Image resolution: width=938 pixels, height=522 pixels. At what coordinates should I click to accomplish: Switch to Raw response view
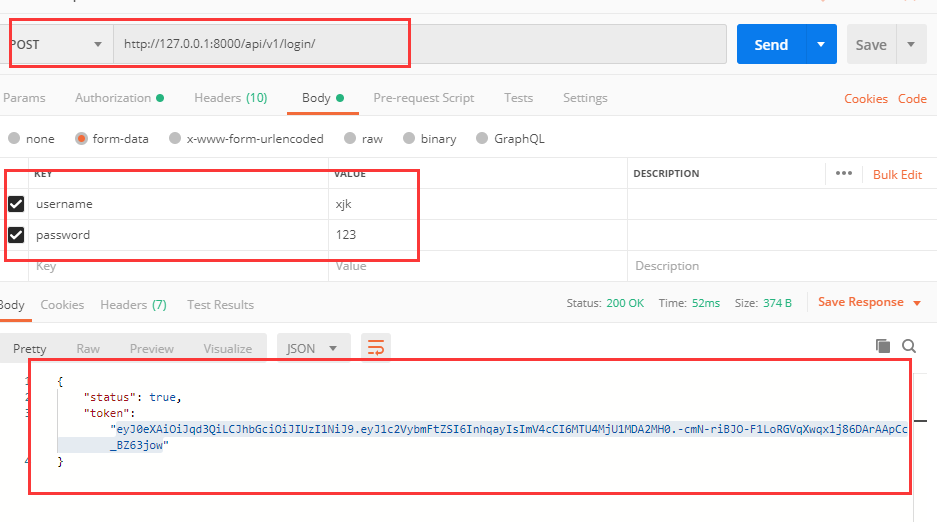(88, 349)
